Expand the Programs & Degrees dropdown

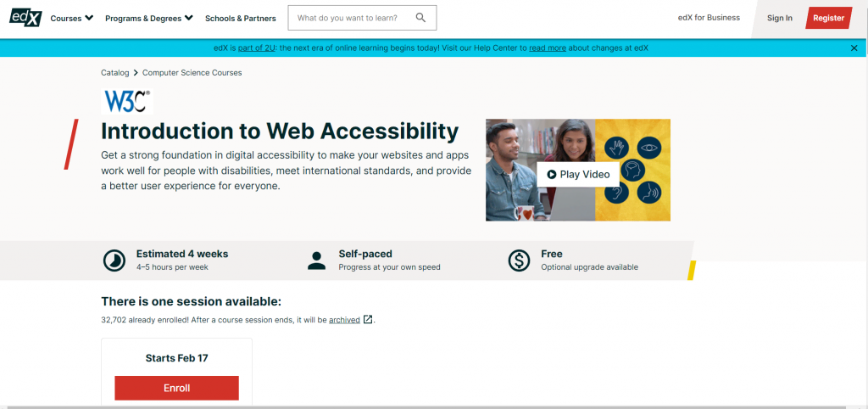[x=149, y=19]
